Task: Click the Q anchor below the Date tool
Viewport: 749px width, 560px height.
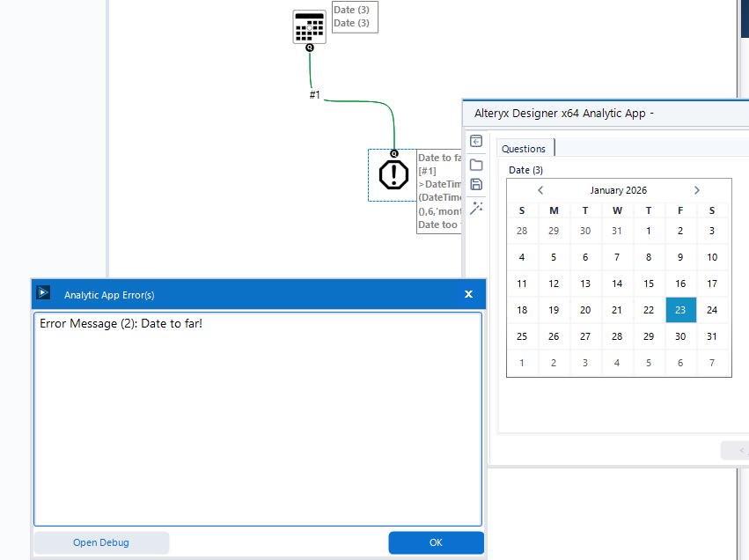Action: [308, 48]
